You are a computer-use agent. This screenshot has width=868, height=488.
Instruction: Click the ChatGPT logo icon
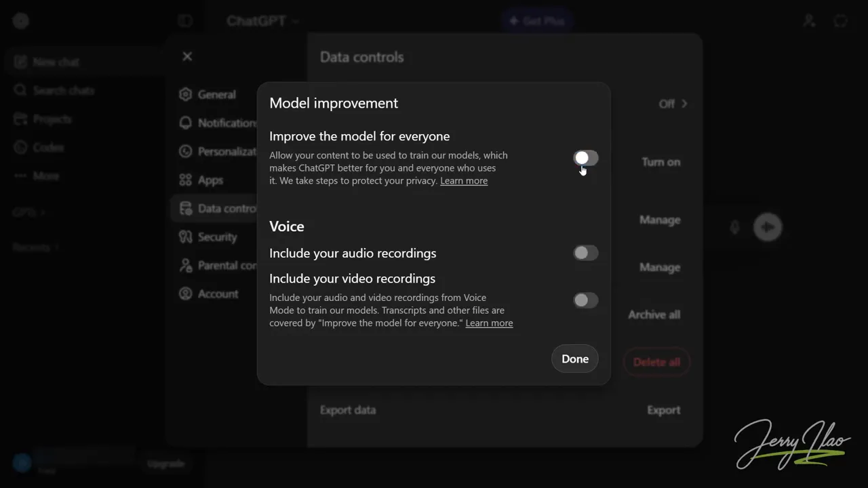(x=20, y=21)
